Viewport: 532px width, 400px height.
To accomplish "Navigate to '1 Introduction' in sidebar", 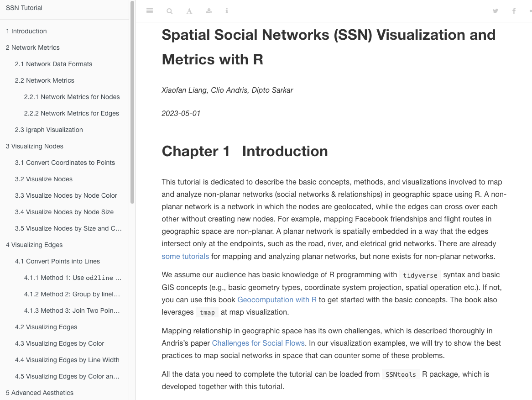I will click(x=26, y=31).
